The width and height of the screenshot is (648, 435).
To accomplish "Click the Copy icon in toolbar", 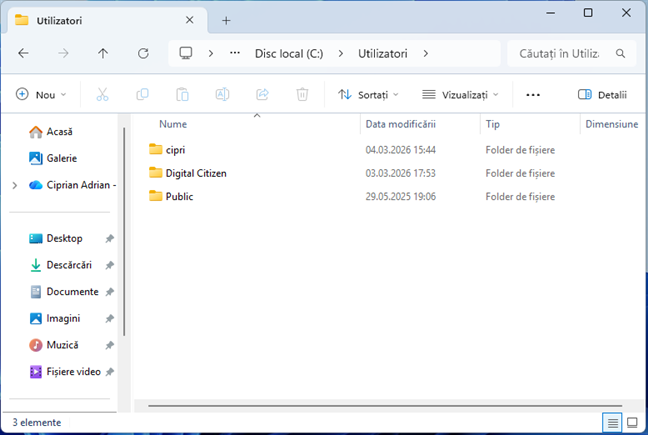I will [143, 95].
